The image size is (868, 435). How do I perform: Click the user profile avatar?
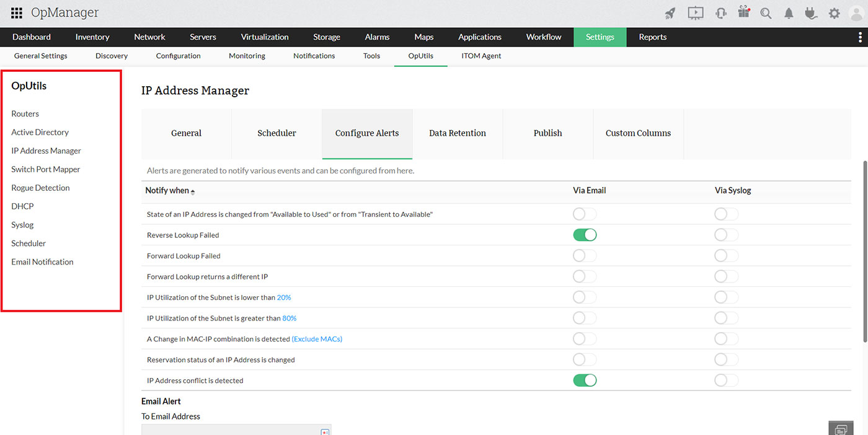coord(857,13)
